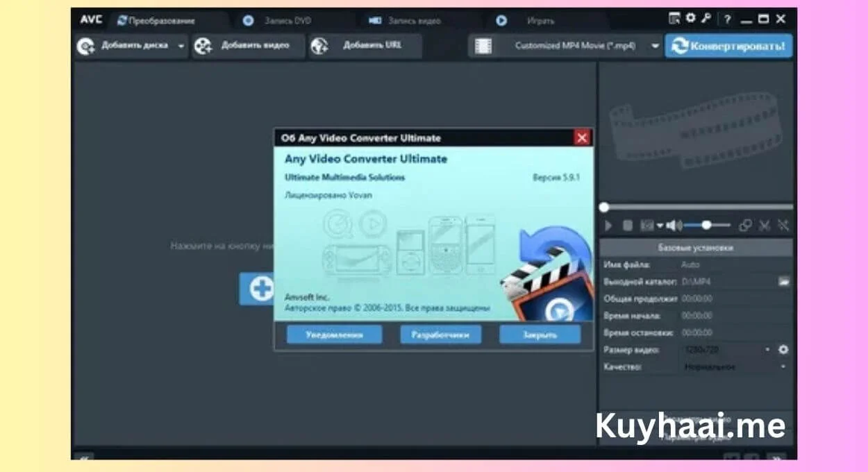Click Закрыть button in About dialog
868x472 pixels.
coord(540,335)
